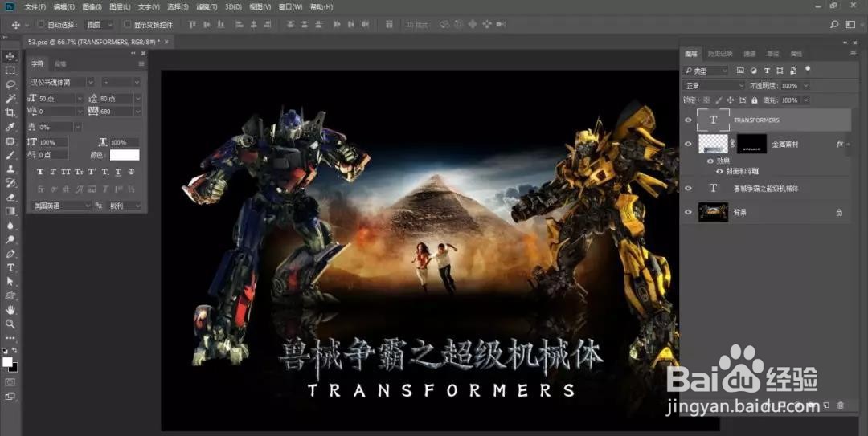The width and height of the screenshot is (868, 436).
Task: Select the Rectangular Marquee tool
Action: pos(10,71)
